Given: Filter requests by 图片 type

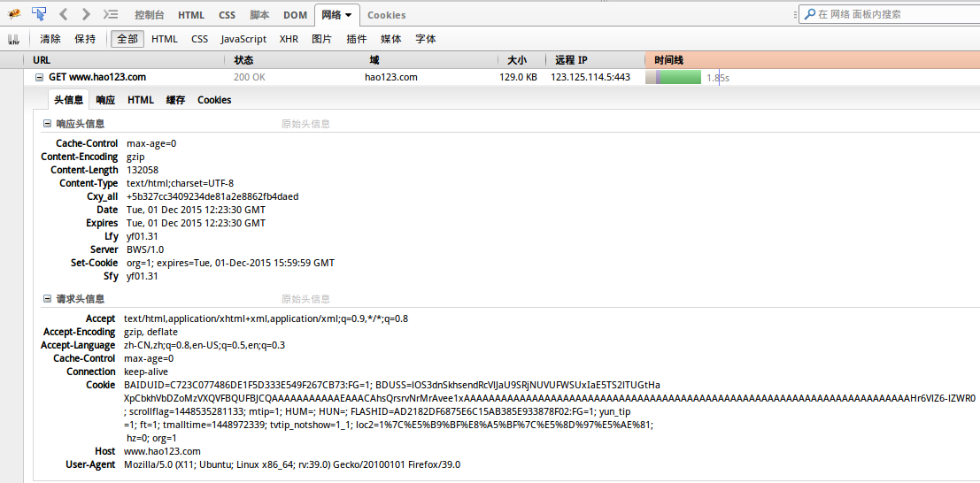Looking at the screenshot, I should [x=322, y=39].
